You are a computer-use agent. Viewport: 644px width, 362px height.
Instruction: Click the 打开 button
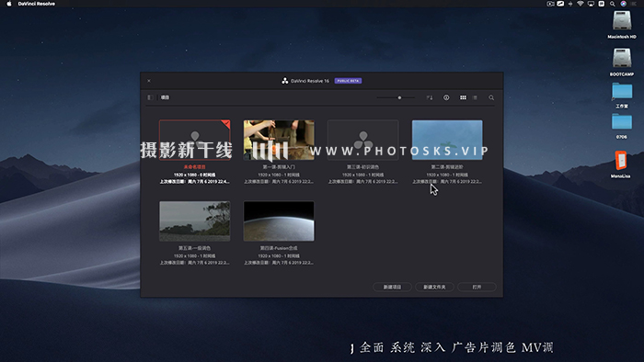[x=477, y=287]
